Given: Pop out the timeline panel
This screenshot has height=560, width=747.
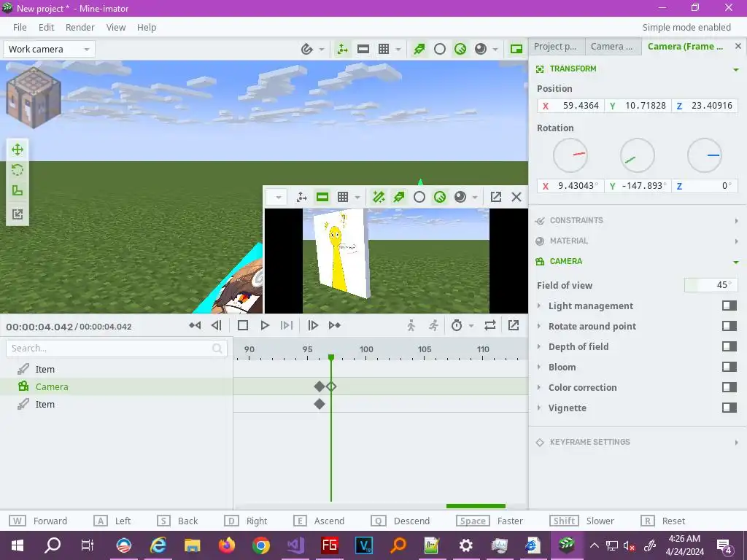Looking at the screenshot, I should coord(514,325).
